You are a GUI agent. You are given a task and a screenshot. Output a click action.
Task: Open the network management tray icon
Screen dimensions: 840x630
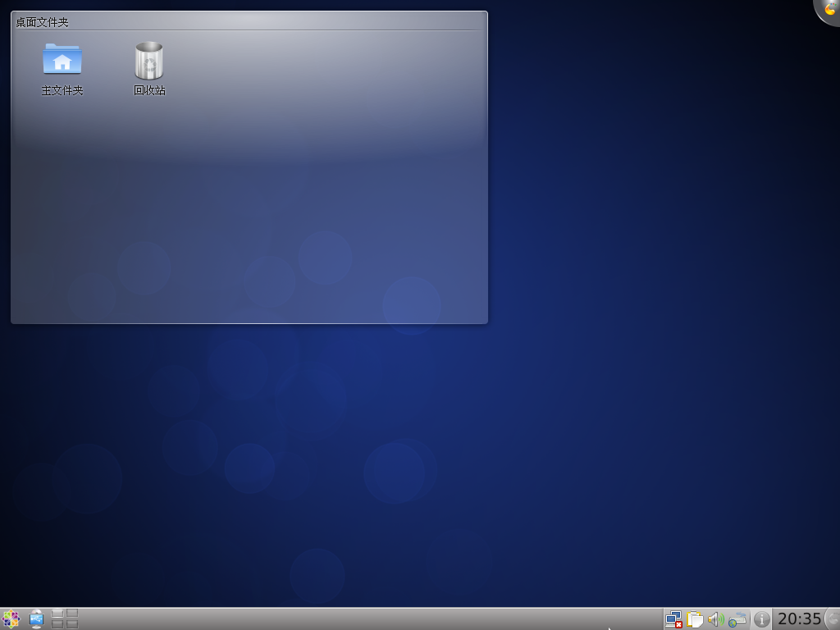coord(673,619)
